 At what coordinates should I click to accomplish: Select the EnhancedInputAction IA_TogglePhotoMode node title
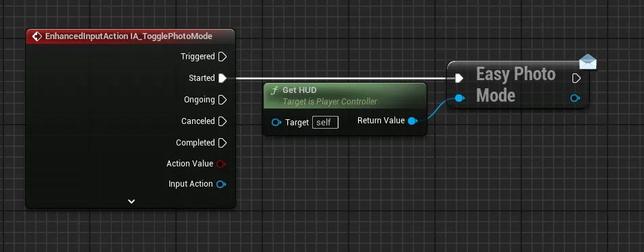coord(129,36)
